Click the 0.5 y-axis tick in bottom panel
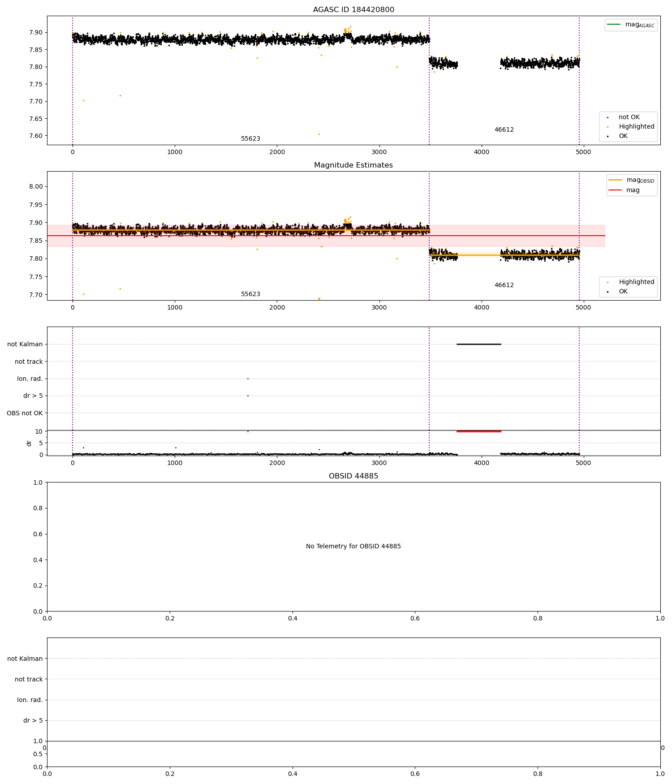Viewport: 672px width, 784px height. (x=38, y=754)
